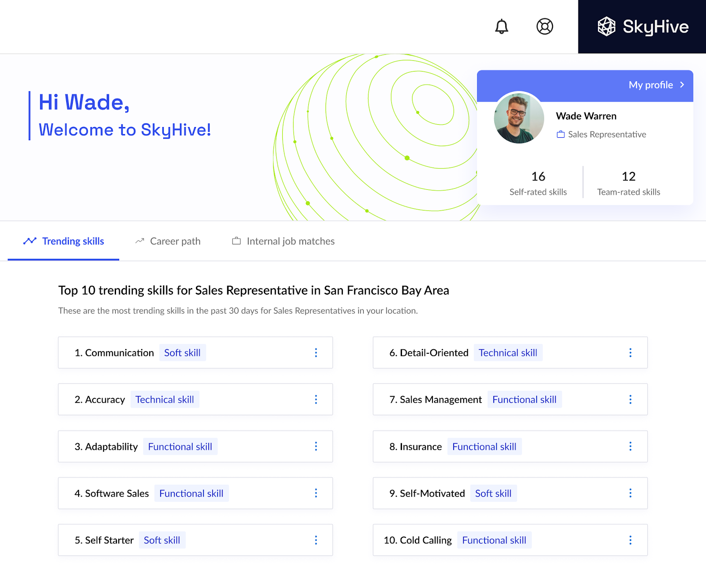Open the notifications bell
706x588 pixels.
501,26
